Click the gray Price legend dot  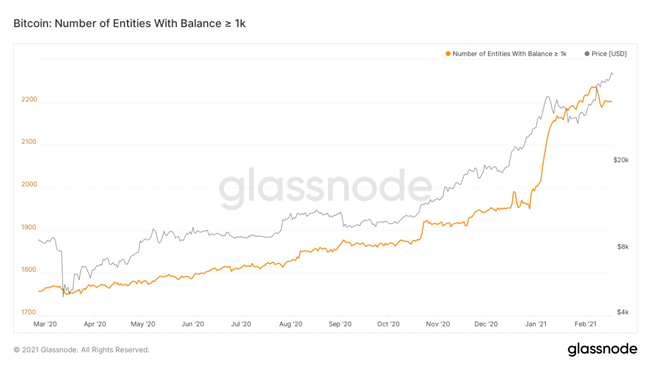click(587, 54)
